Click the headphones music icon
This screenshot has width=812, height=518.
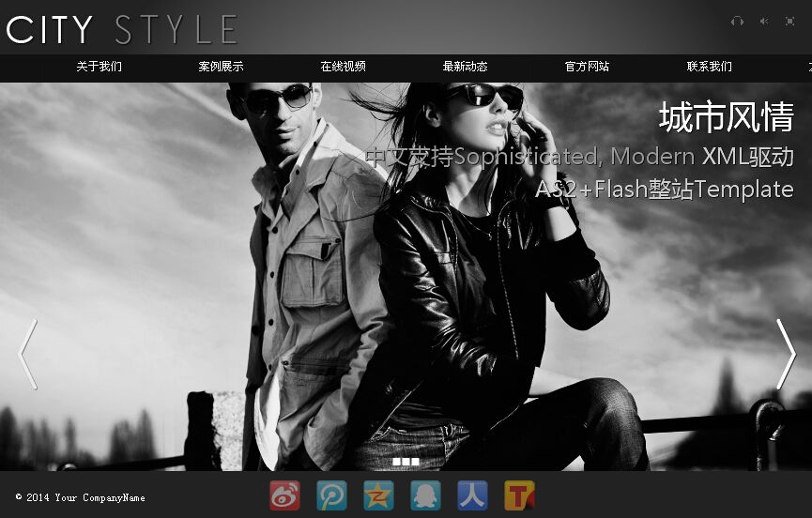tap(737, 22)
